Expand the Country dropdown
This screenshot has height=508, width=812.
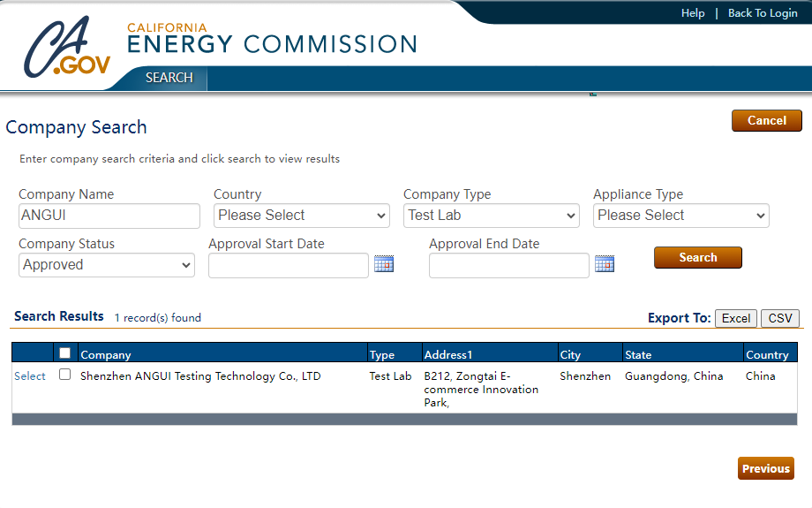[x=302, y=216]
